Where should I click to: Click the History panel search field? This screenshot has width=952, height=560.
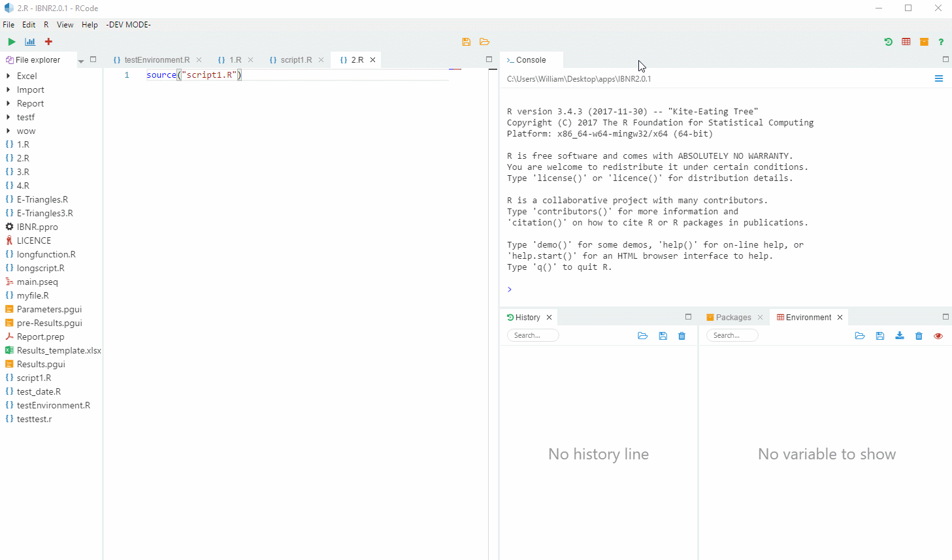533,335
